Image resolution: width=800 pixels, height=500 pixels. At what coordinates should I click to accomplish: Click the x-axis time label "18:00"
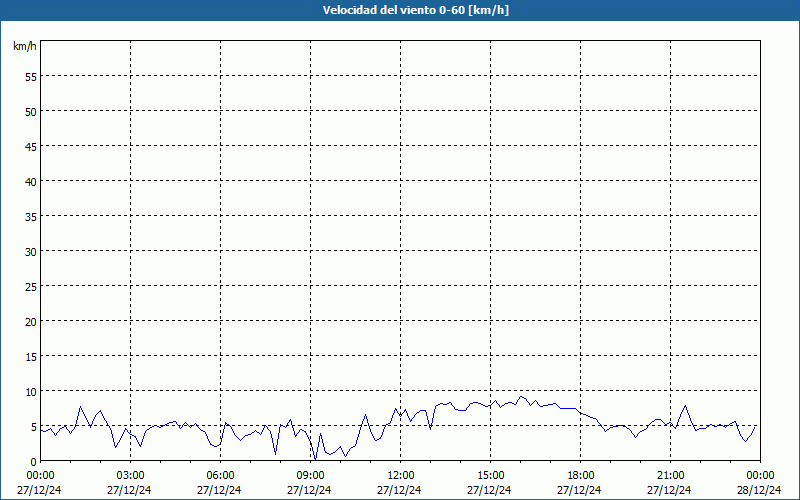pos(580,476)
